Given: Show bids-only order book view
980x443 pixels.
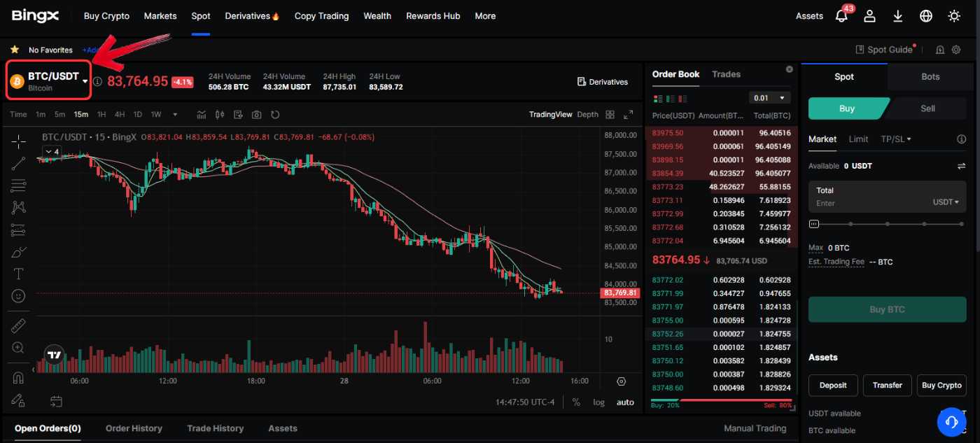Looking at the screenshot, I should 671,99.
